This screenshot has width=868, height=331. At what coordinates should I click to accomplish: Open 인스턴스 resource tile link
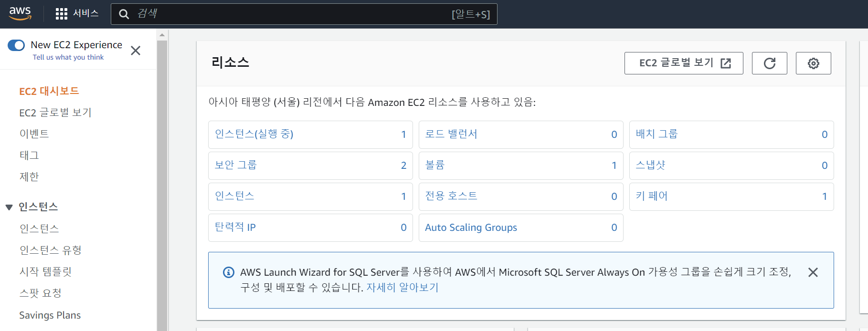(234, 196)
